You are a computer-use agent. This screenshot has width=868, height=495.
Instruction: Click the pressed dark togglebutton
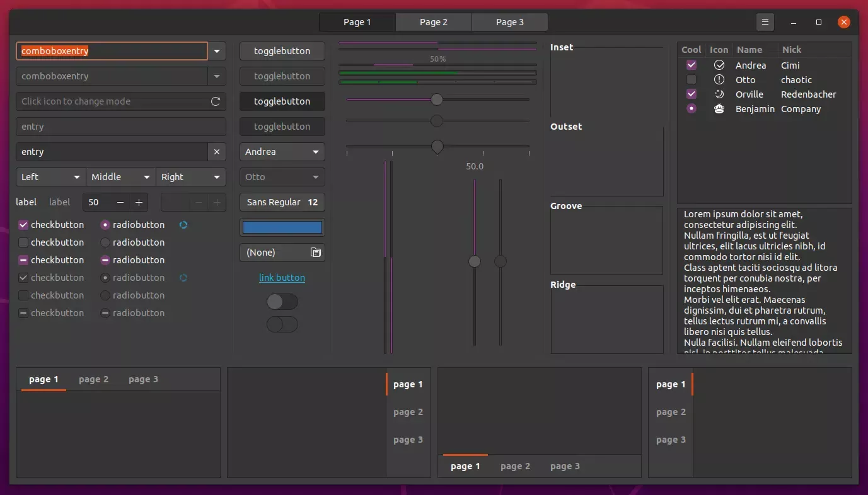[282, 101]
